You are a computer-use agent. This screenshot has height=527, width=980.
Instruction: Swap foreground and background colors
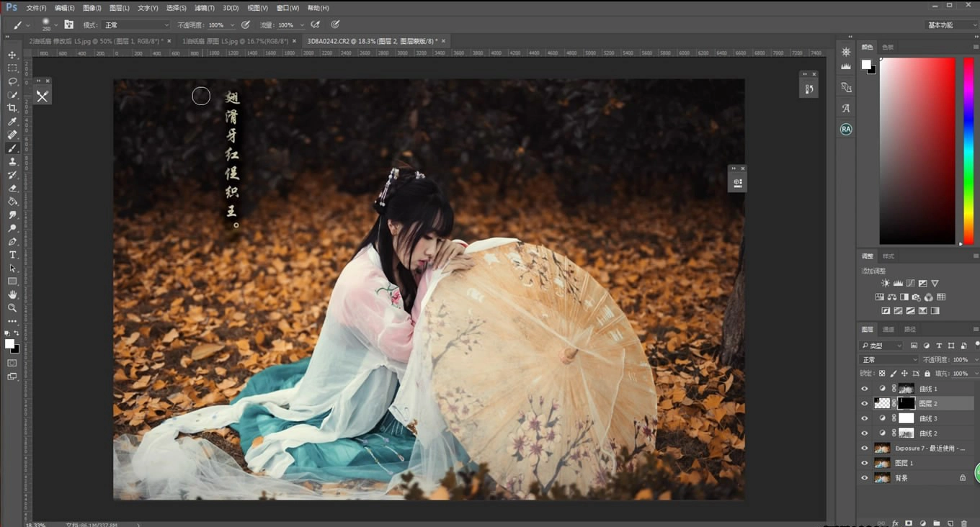(17, 333)
